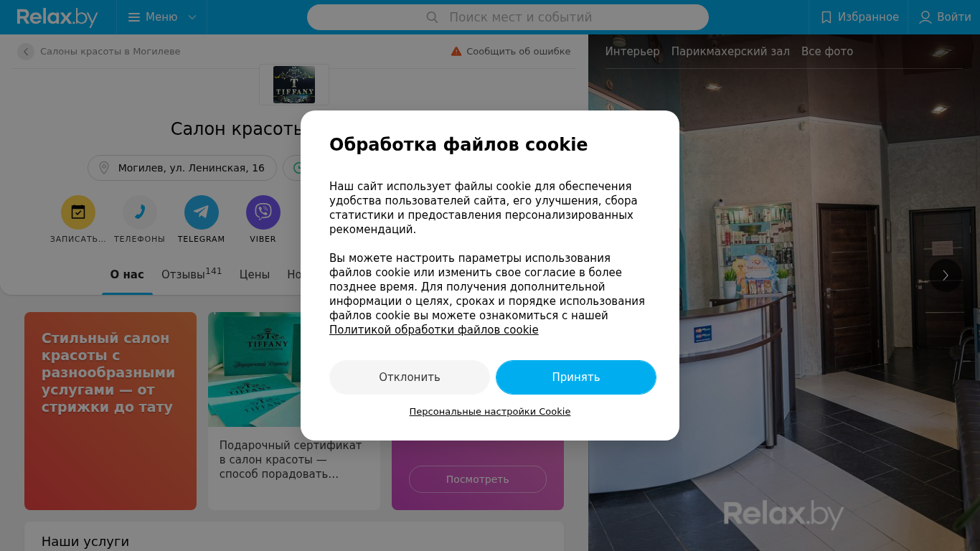The width and height of the screenshot is (980, 551).
Task: Open the Tiffany salon logo thumbnail
Action: coord(294,85)
